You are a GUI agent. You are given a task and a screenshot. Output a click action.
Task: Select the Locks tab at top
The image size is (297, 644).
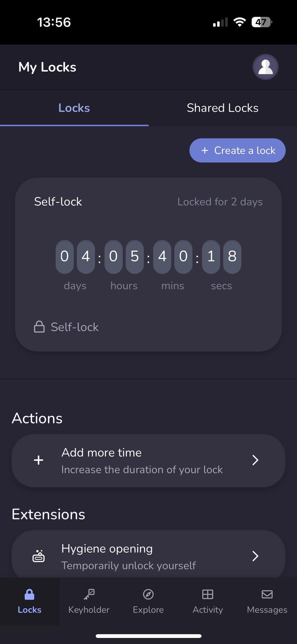click(x=74, y=108)
